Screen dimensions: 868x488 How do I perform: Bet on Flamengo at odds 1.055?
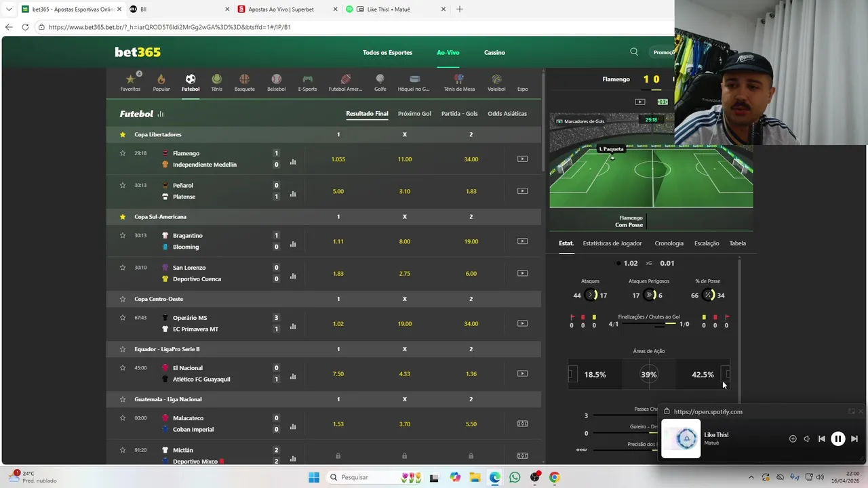coord(338,159)
